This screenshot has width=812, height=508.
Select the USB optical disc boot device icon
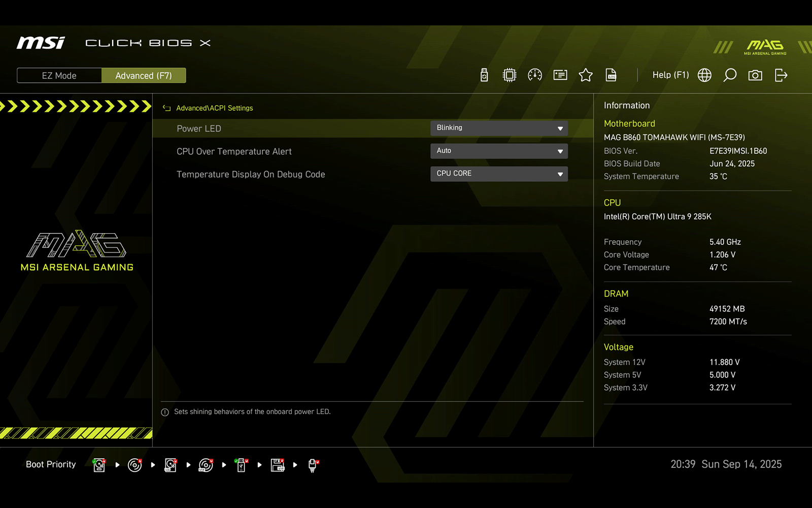[206, 465]
